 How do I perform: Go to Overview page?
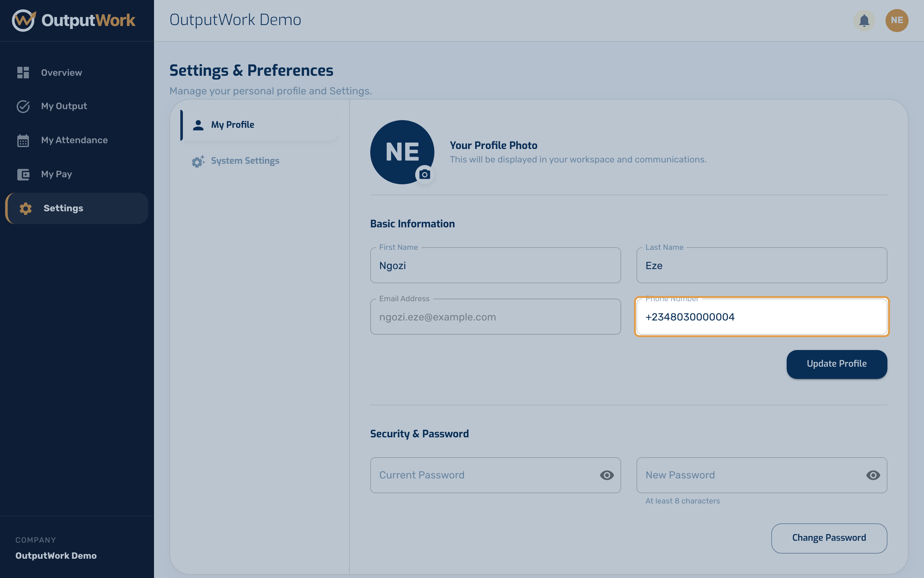coord(77,73)
